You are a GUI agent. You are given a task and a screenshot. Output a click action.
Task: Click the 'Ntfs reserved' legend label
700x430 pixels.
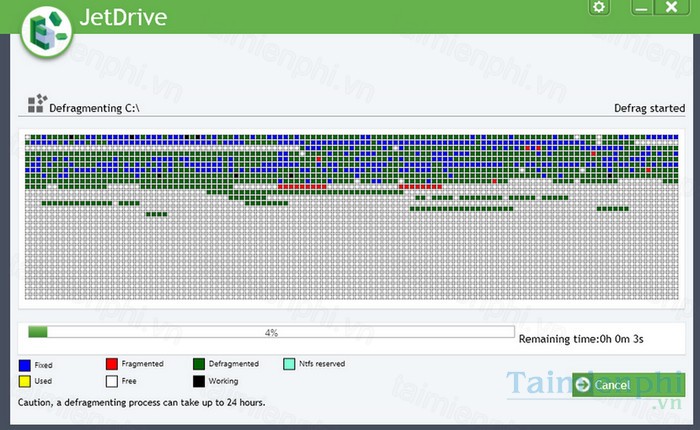(x=322, y=364)
